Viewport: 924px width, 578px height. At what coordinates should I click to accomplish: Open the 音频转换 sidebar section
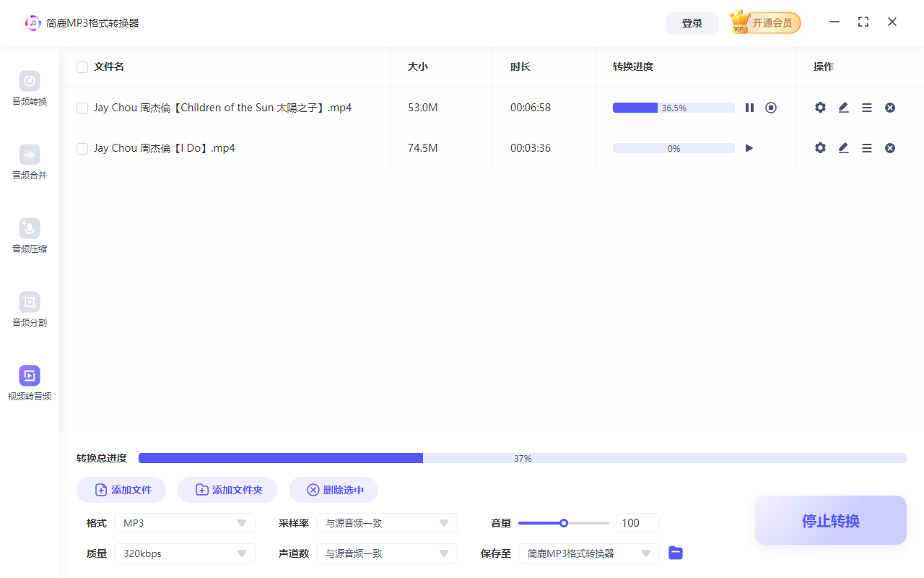point(30,89)
